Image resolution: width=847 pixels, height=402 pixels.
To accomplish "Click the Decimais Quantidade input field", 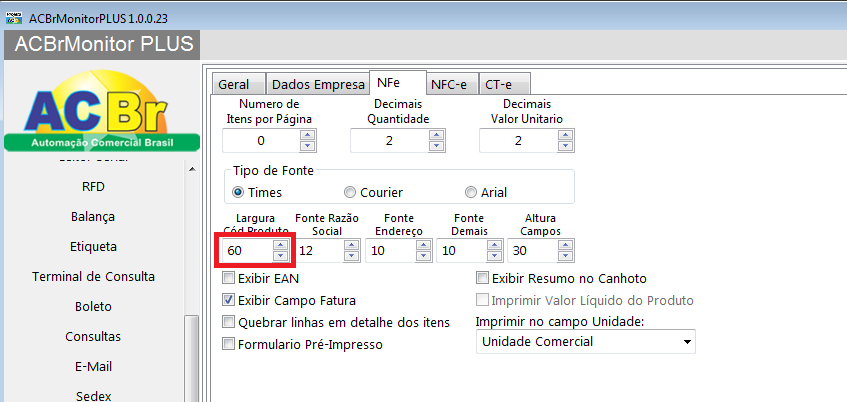I will 389,141.
